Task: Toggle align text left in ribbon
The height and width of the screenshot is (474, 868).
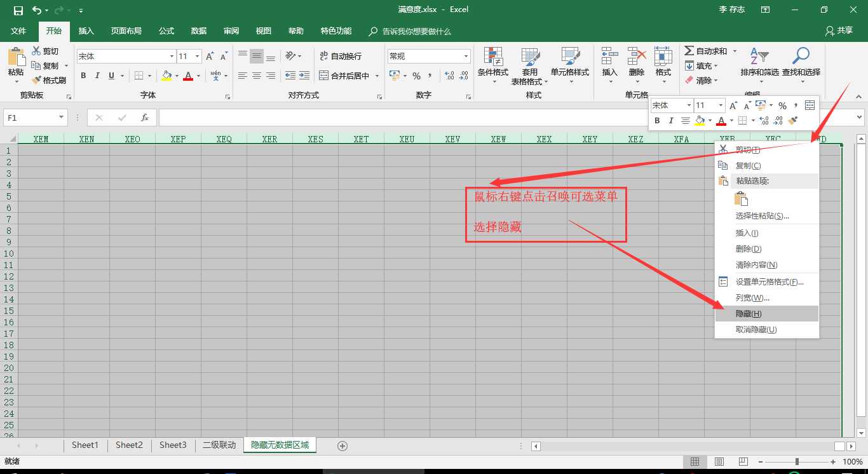Action: coord(243,76)
